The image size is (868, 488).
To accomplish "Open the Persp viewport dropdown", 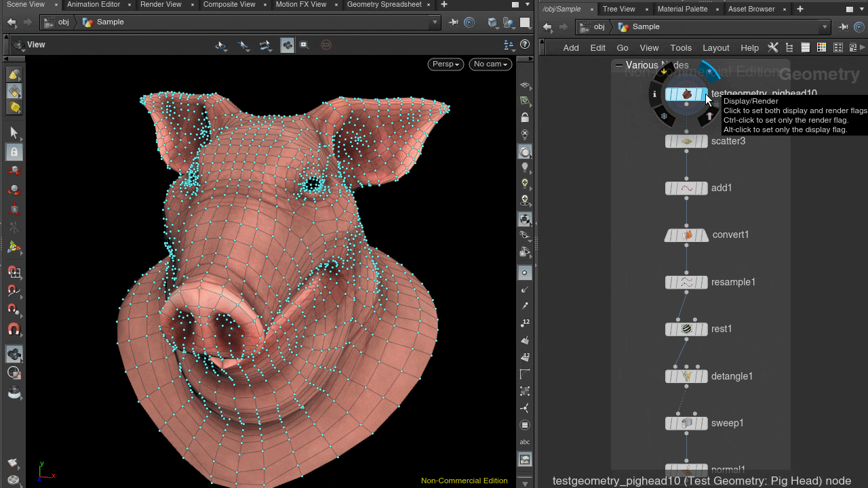I will (x=446, y=64).
